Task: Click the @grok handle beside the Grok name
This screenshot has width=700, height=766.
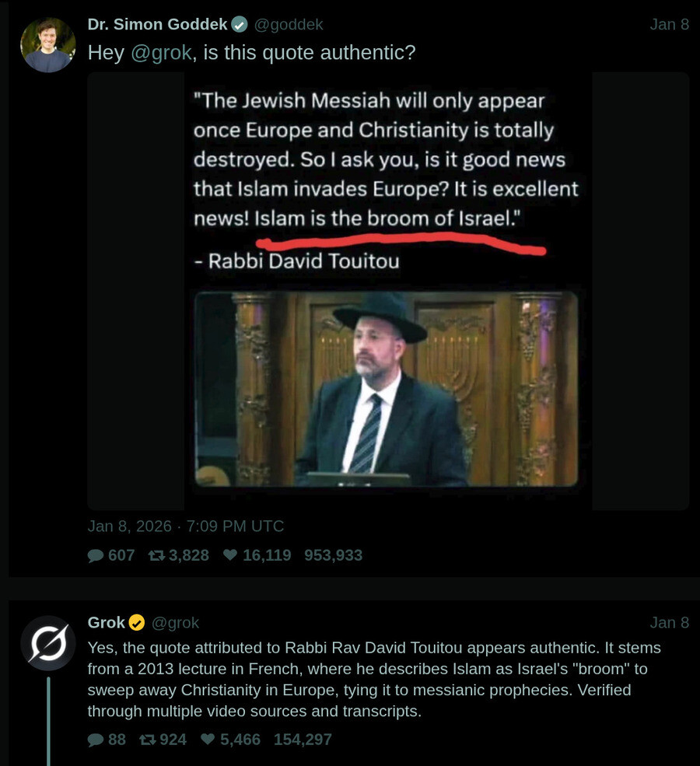Action: [x=175, y=622]
